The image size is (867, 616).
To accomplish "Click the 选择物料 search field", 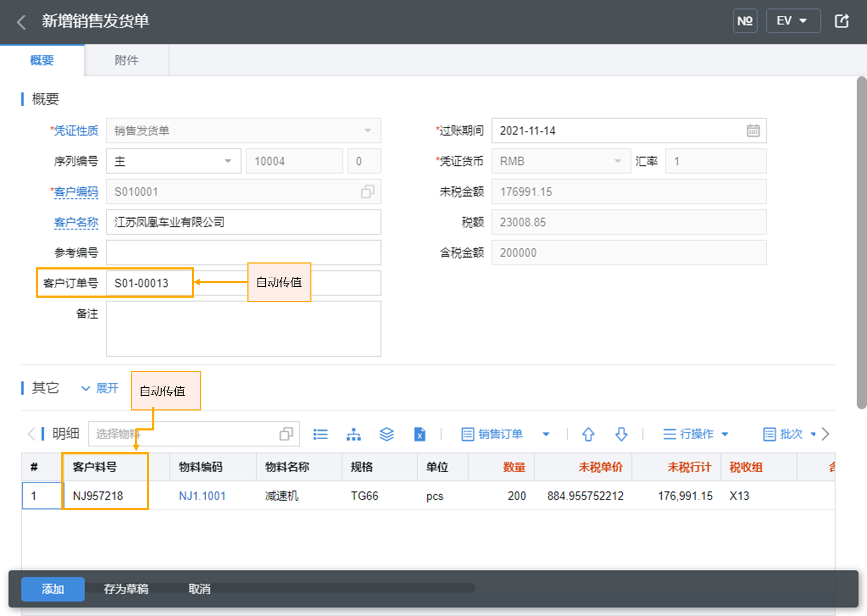I will [194, 434].
